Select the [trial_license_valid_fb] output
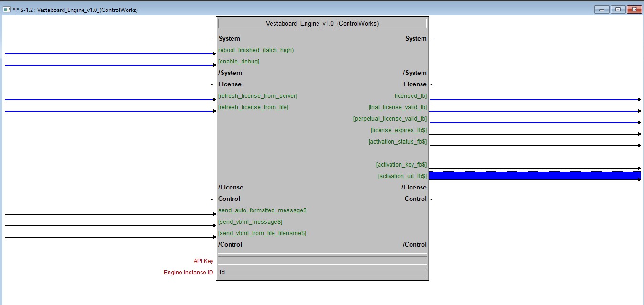The height and width of the screenshot is (305, 644). (x=398, y=107)
